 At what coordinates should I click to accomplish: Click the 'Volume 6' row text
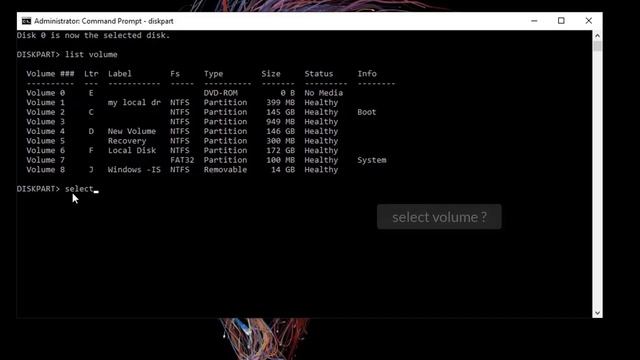pyautogui.click(x=45, y=151)
